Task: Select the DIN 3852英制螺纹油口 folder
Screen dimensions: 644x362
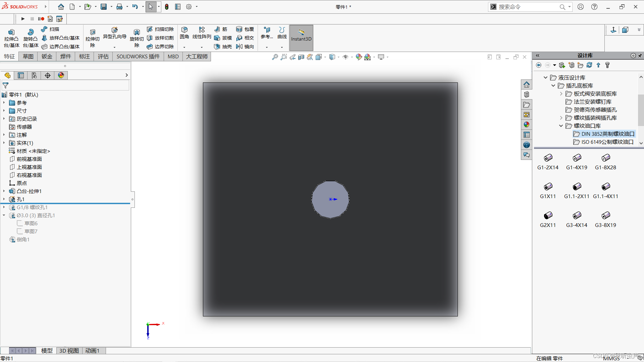Action: coord(604,134)
